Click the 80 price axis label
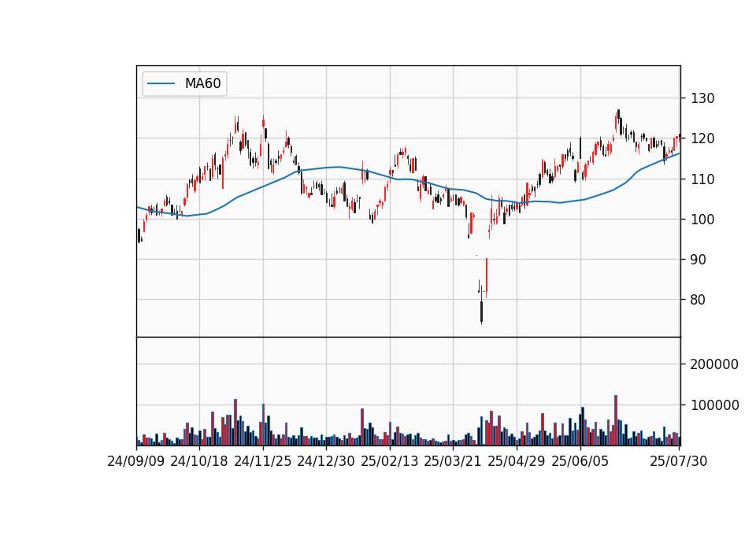 click(699, 300)
